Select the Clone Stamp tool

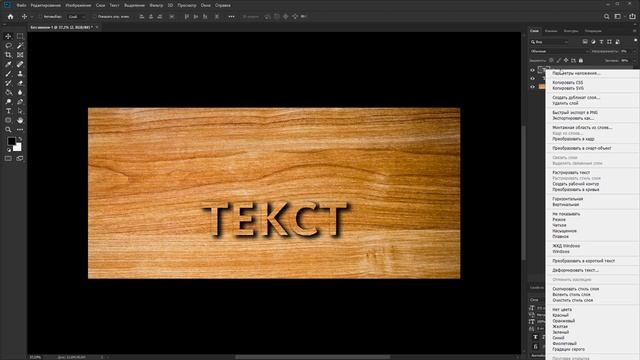20,74
